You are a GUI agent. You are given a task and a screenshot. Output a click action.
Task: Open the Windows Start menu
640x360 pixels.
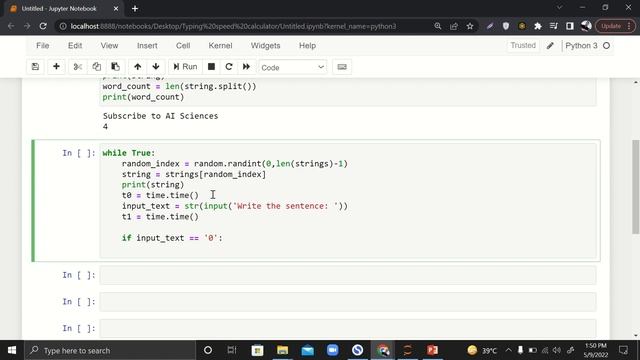coord(12,350)
